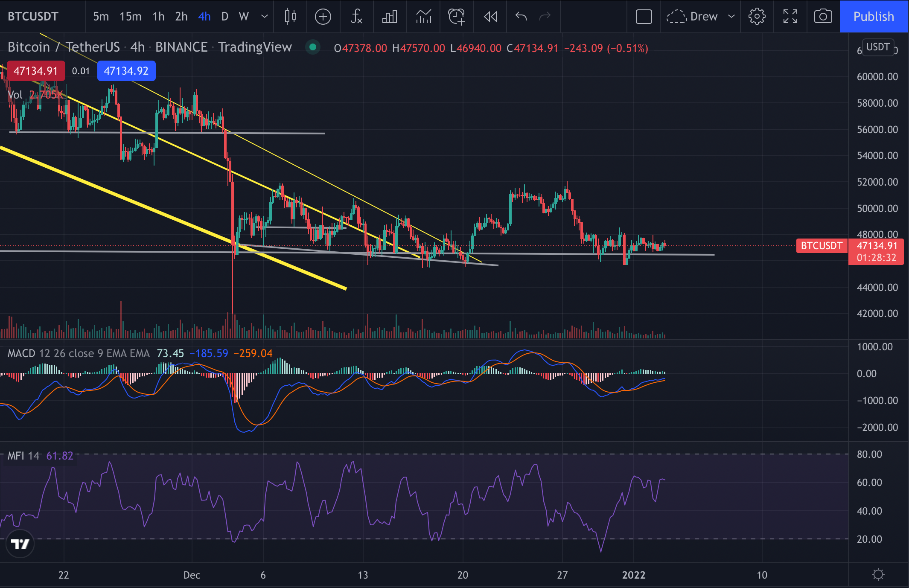Select the 2h interval
The image size is (909, 588).
click(181, 16)
